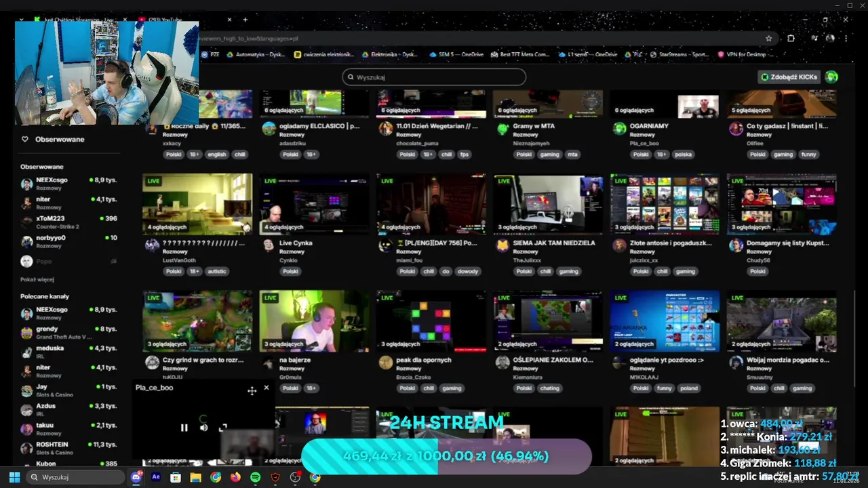Open the Automatyka – Dysk bookmark
This screenshot has width=868, height=488.
pyautogui.click(x=256, y=55)
